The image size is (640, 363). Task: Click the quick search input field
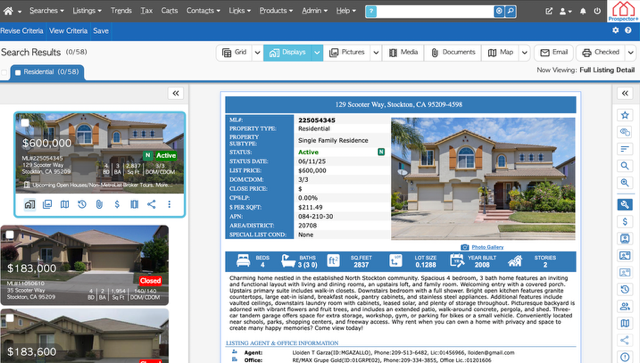tap(435, 11)
